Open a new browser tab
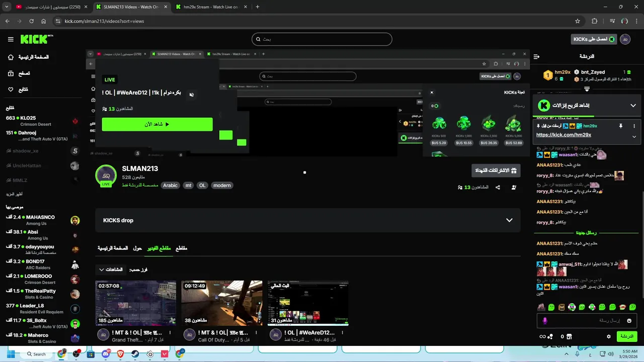The image size is (644, 362). coord(257,7)
